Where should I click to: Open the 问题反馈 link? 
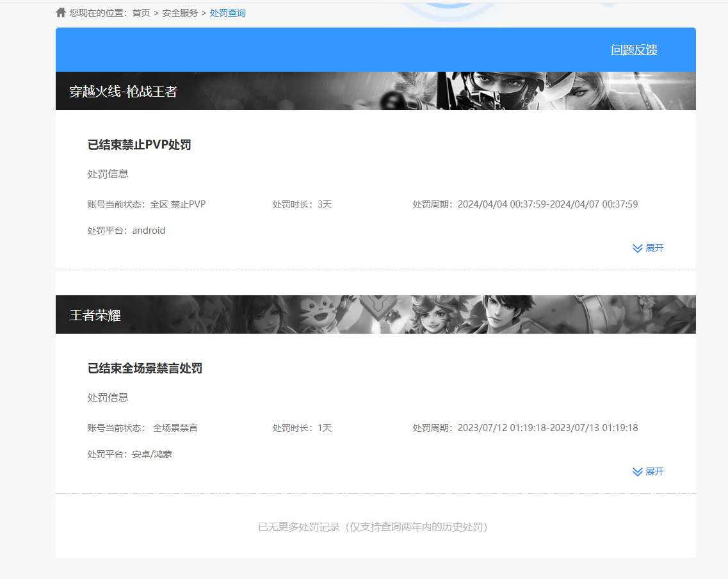tap(634, 50)
